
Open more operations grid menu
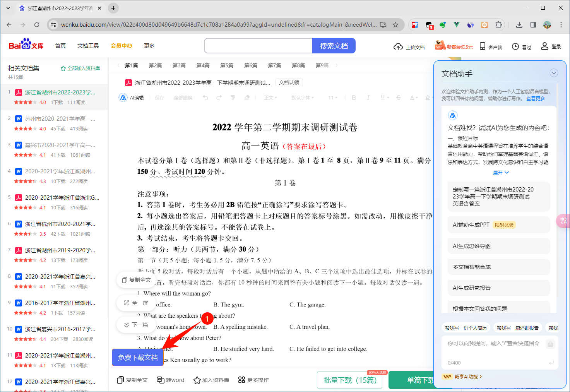click(253, 380)
